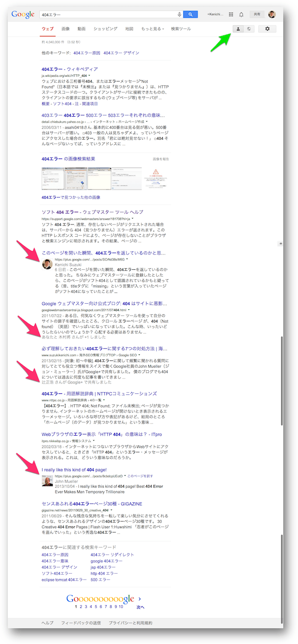Click the 共有 share button
298x644 pixels.
(257, 15)
